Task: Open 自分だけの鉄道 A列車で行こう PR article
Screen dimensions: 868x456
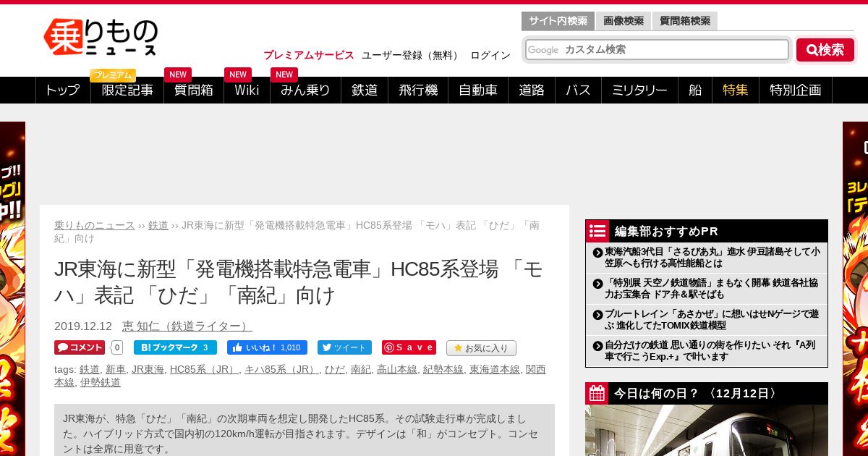Action: [x=710, y=351]
